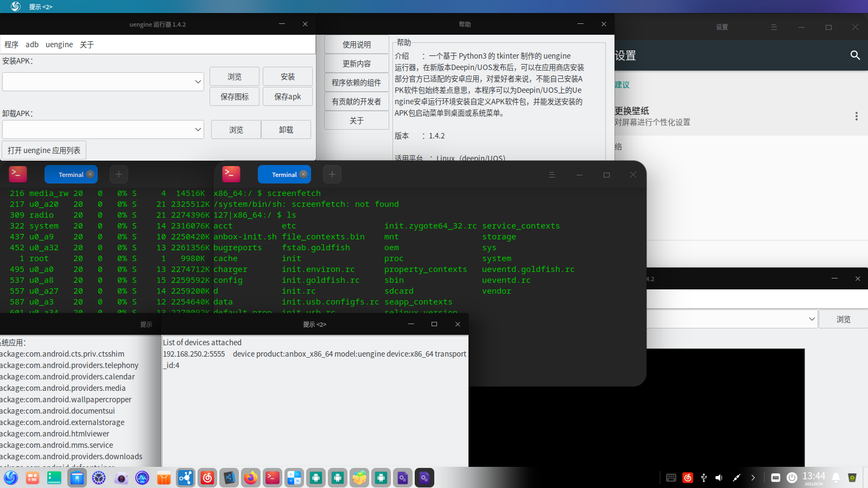Open the notification bell in the tray
868x488 pixels.
[x=836, y=478]
